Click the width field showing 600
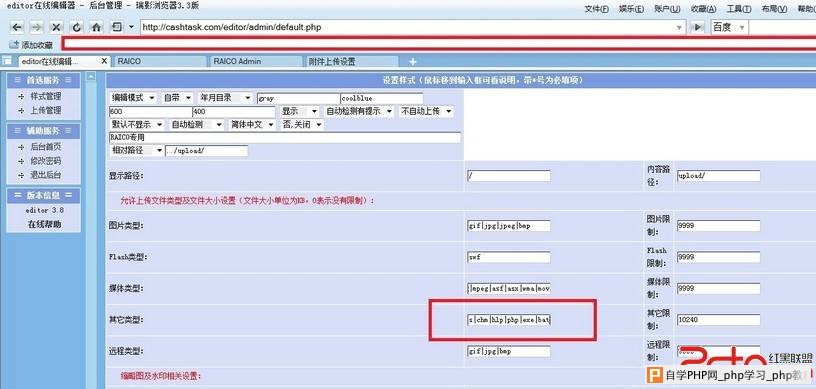This screenshot has width=816, height=389. click(x=150, y=111)
